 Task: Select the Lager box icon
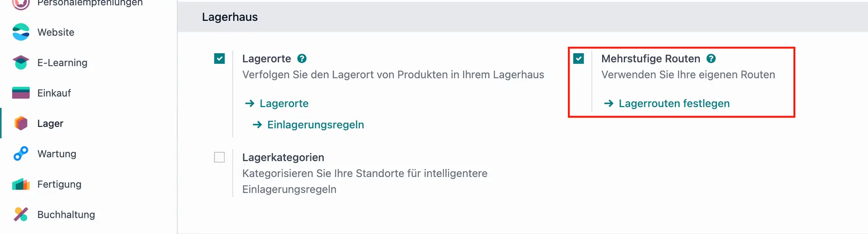[21, 123]
